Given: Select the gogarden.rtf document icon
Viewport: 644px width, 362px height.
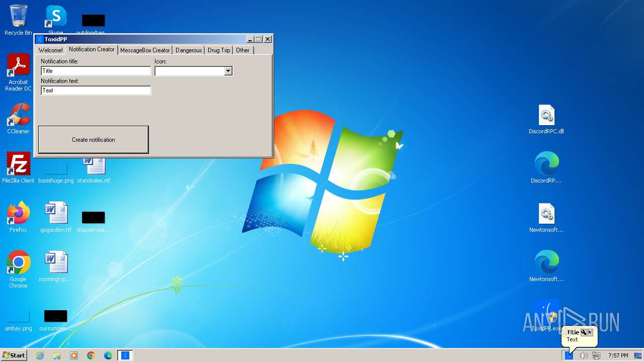Looking at the screenshot, I should click(x=56, y=217).
